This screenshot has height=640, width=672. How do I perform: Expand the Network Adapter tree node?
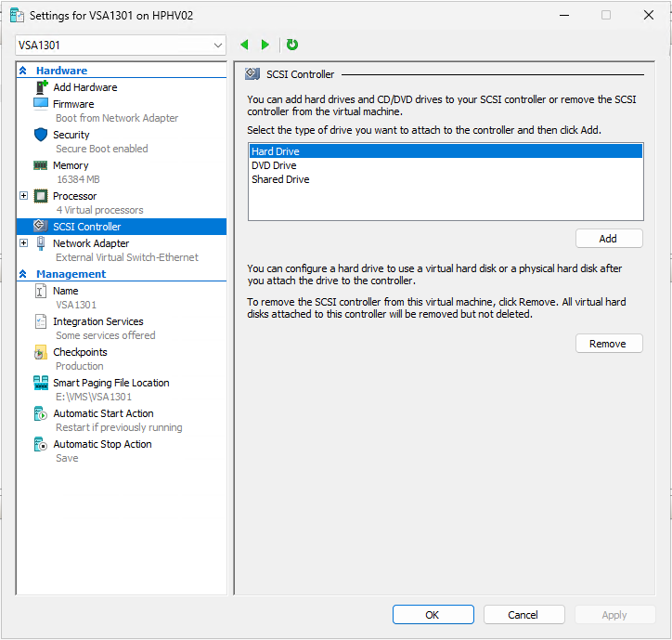pyautogui.click(x=24, y=243)
